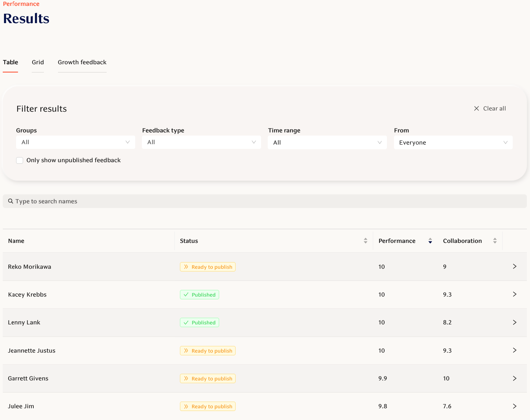Click chevron arrow for Julee Jim
The height and width of the screenshot is (420, 530).
click(514, 406)
